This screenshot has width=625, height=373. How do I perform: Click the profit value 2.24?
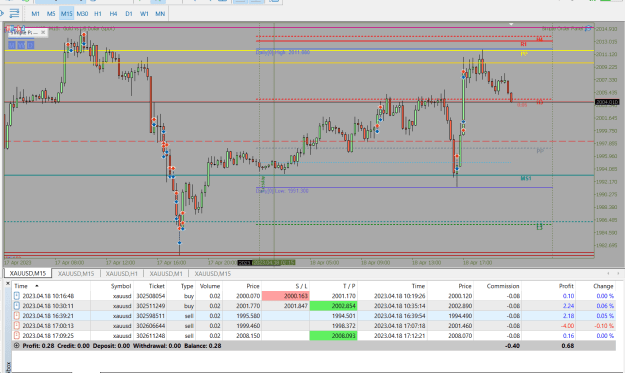pos(568,306)
